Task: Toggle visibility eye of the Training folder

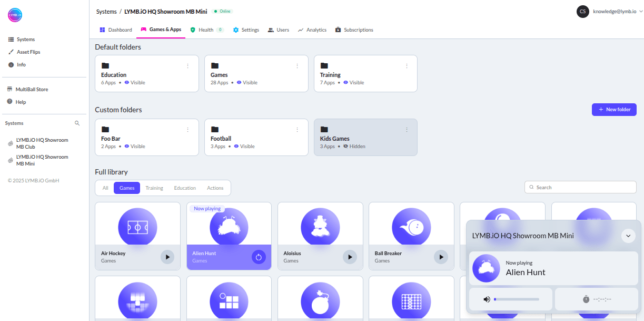Action: click(345, 83)
